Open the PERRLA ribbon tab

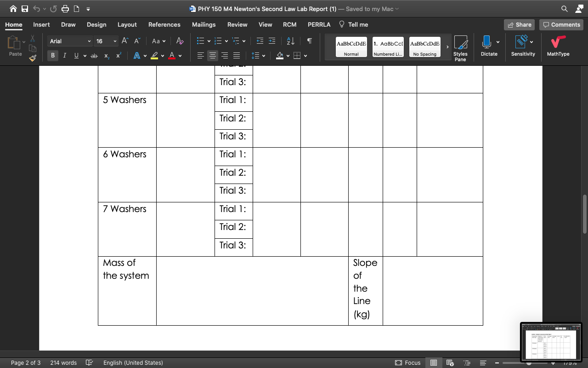[x=319, y=24]
